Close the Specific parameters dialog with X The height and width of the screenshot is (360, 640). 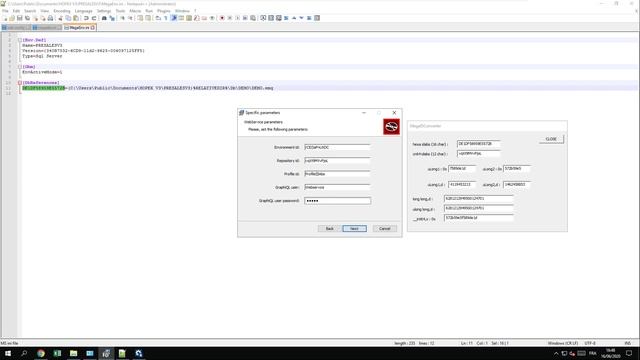click(x=394, y=113)
